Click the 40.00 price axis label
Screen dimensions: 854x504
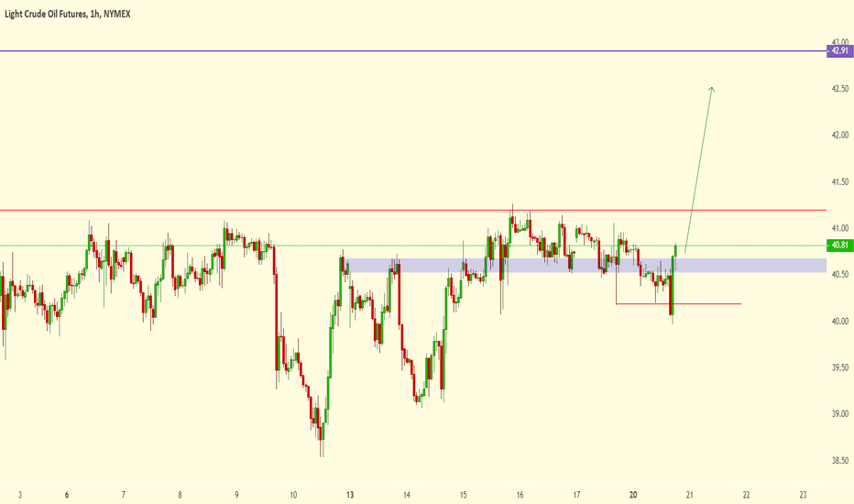[840, 322]
